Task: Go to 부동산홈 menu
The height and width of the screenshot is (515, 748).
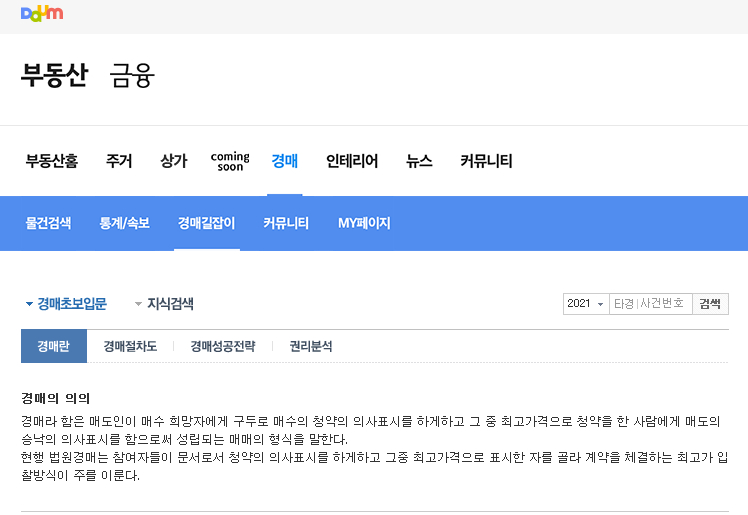Action: point(52,161)
